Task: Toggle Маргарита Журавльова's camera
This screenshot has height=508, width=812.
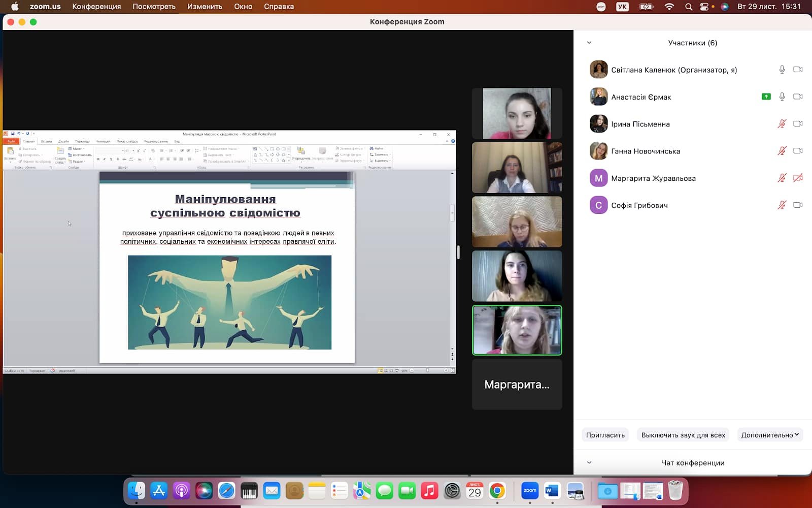Action: click(798, 178)
